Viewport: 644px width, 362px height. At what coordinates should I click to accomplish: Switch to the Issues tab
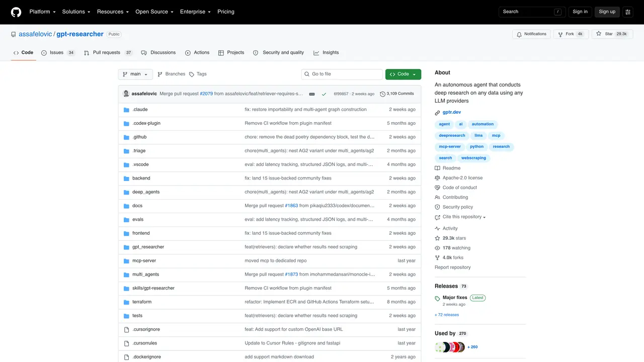58,53
